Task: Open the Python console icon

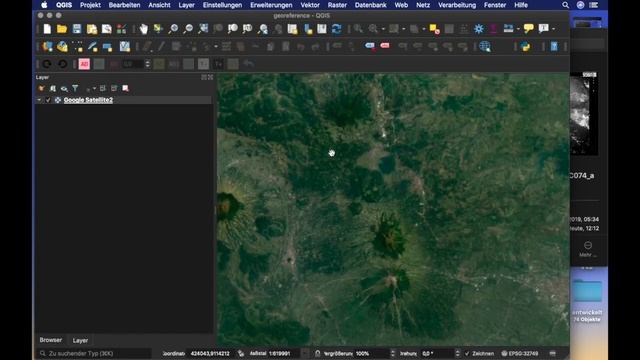Action: (525, 47)
